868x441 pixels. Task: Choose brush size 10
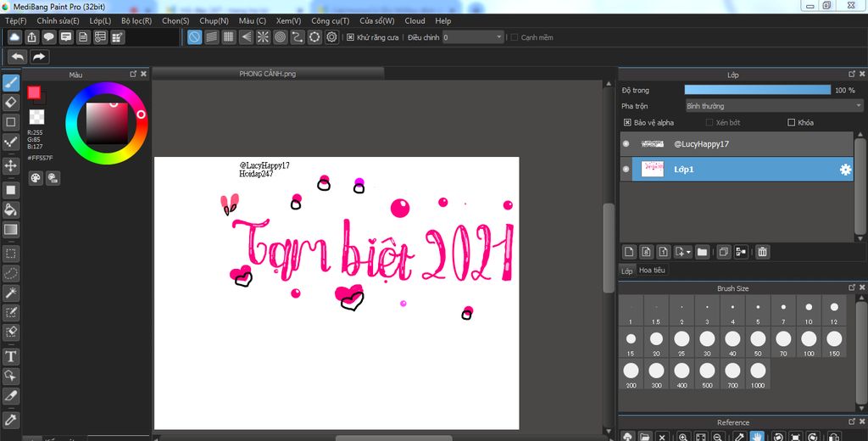[x=809, y=310]
